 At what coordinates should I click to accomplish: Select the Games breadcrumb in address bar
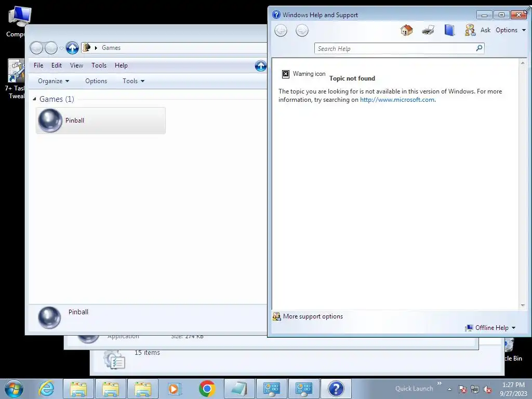click(111, 48)
